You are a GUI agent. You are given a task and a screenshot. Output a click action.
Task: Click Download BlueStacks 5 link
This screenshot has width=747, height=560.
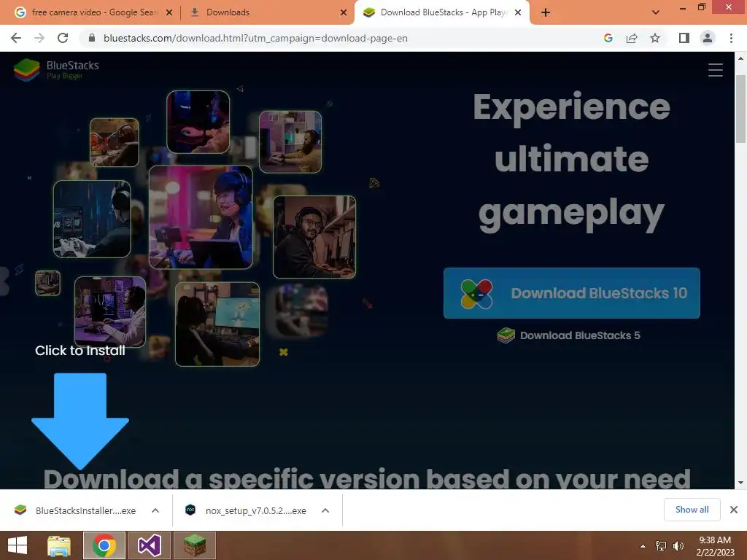coord(569,335)
